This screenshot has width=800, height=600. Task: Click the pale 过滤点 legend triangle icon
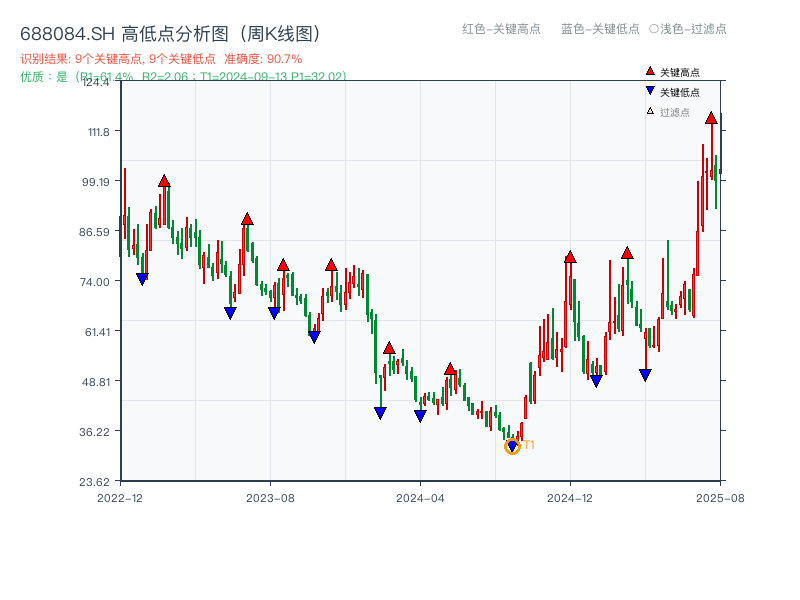point(649,112)
